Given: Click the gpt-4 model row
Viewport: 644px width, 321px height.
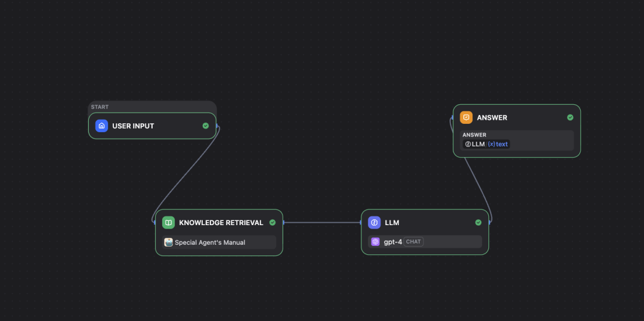Looking at the screenshot, I should [425, 242].
